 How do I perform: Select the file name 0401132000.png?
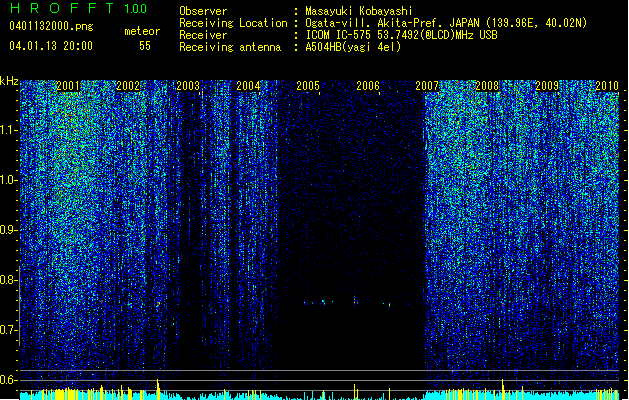click(51, 26)
